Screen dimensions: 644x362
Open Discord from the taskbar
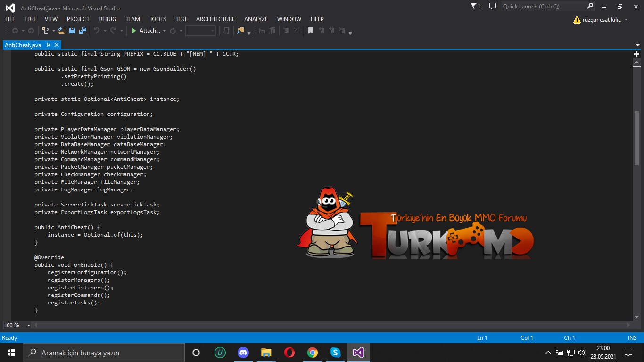[x=243, y=353]
